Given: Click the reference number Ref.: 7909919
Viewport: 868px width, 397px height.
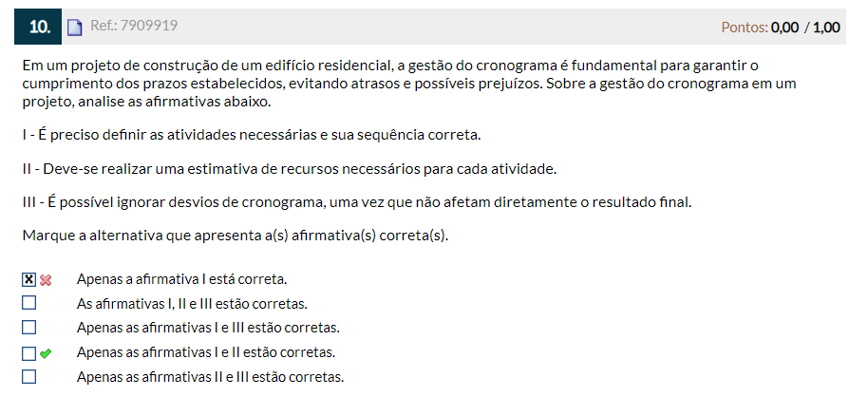Looking at the screenshot, I should point(134,26).
